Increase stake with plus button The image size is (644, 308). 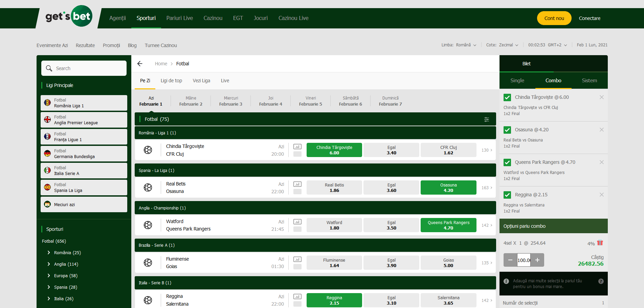[x=537, y=260]
